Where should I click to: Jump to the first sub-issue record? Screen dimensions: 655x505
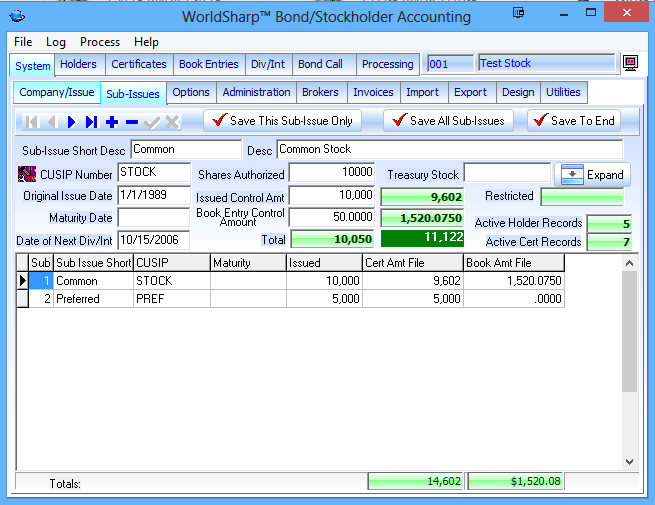point(31,122)
